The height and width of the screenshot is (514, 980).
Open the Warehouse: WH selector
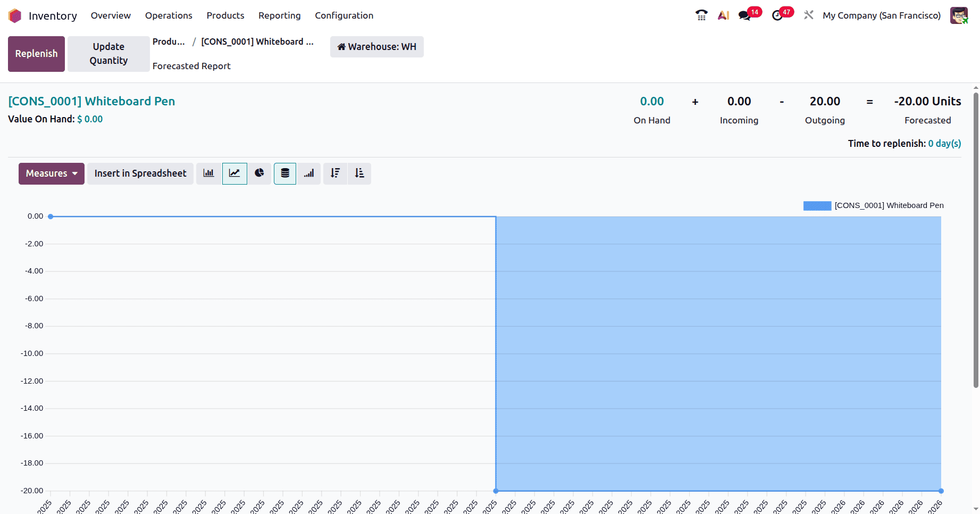click(376, 47)
